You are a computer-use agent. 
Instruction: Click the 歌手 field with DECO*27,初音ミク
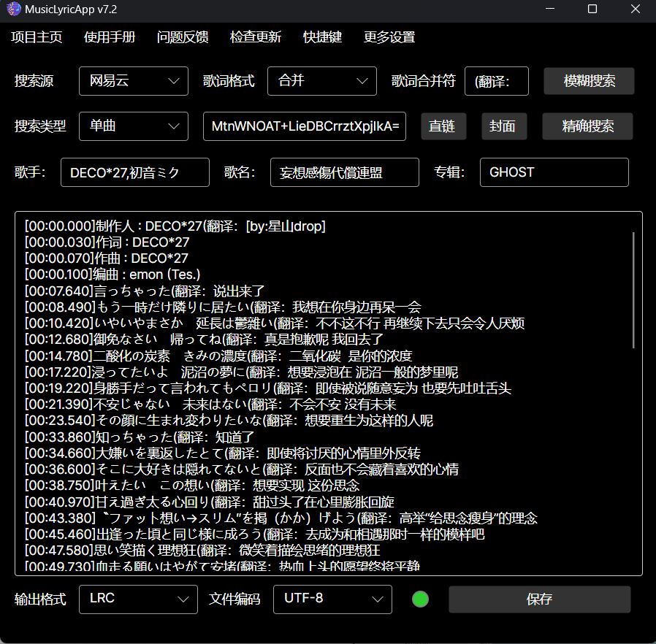coord(135,172)
